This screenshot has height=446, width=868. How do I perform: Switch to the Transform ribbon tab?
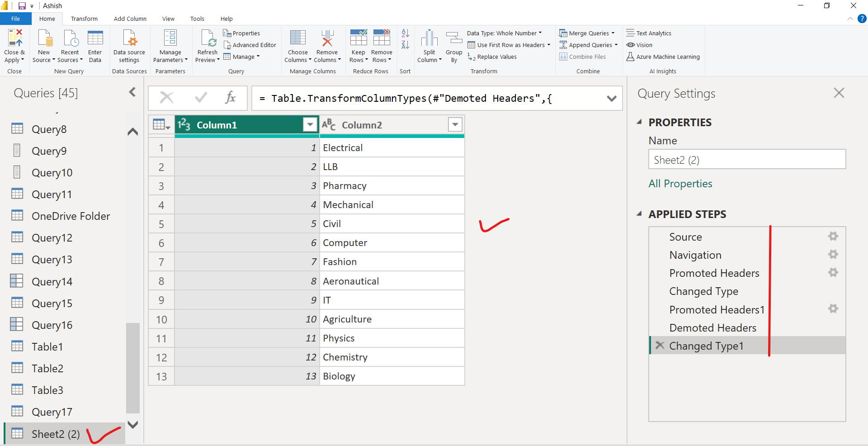pos(84,19)
